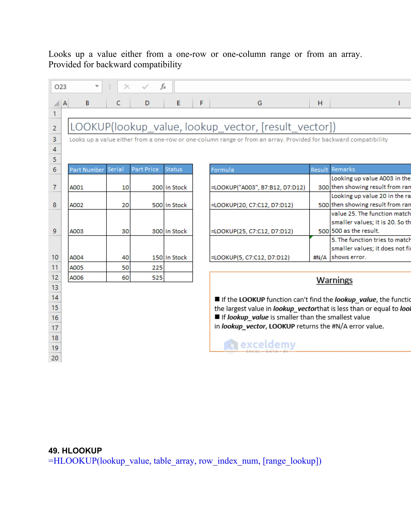The image size is (411, 532).
Task: Click cell containing A001
Action: [87, 183]
